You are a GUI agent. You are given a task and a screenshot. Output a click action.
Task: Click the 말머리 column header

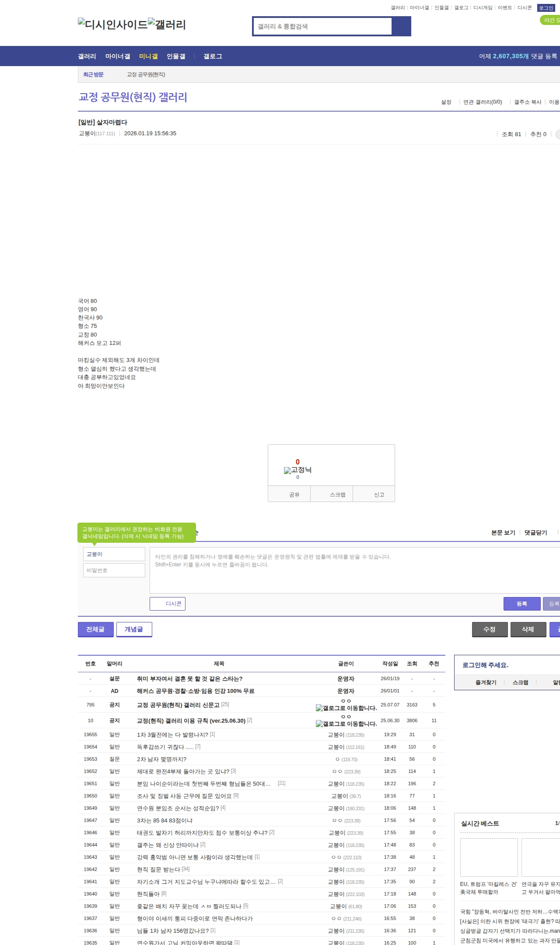tap(115, 664)
